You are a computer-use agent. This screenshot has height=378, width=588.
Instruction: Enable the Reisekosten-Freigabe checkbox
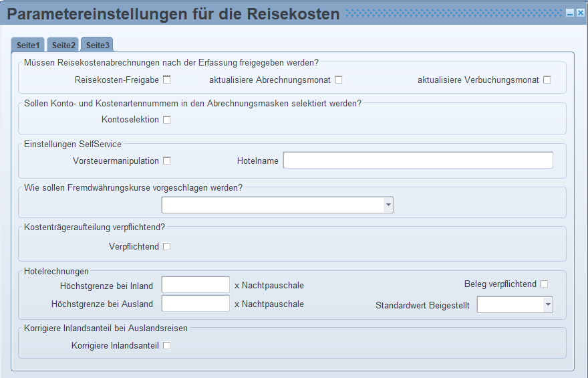[x=167, y=80]
